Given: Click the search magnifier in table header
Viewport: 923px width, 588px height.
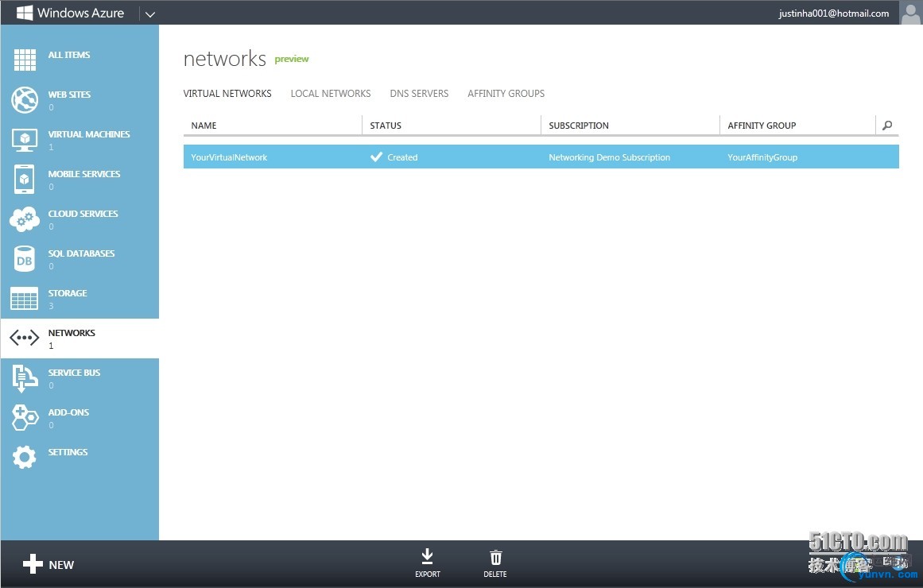Looking at the screenshot, I should point(887,126).
